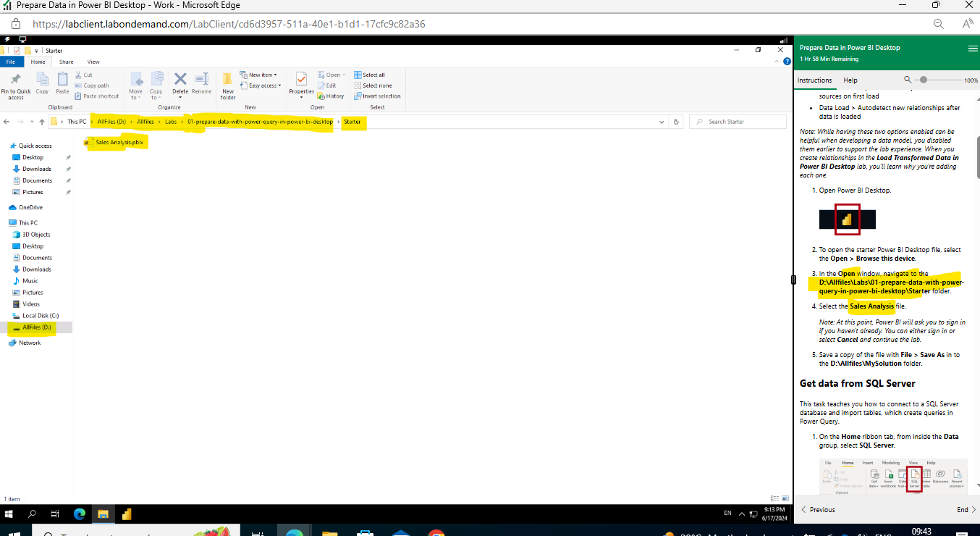Select the Sales Analysis.pbix file

[114, 142]
